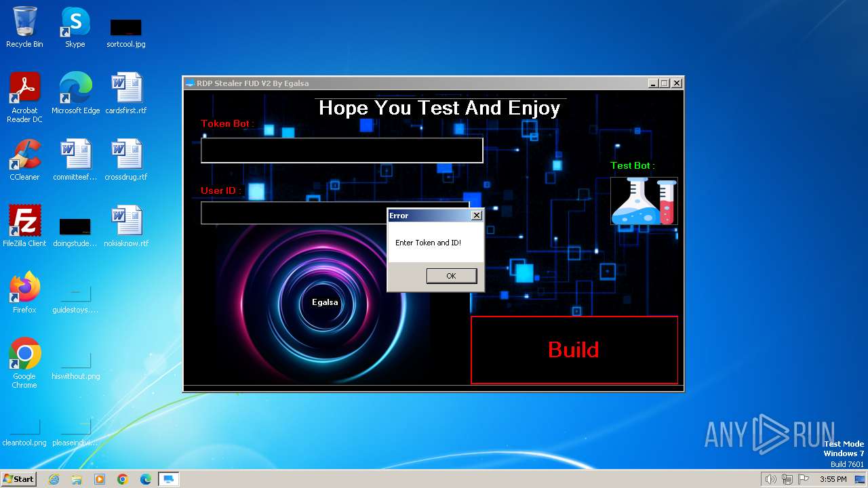Select the hiswithout.png file icon
Screen dimensions: 868x488
75,366
